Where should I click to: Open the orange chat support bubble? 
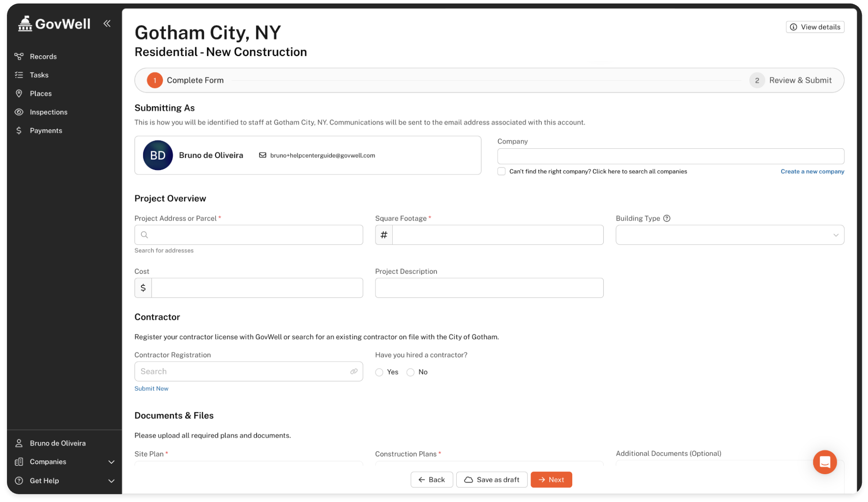pyautogui.click(x=825, y=462)
